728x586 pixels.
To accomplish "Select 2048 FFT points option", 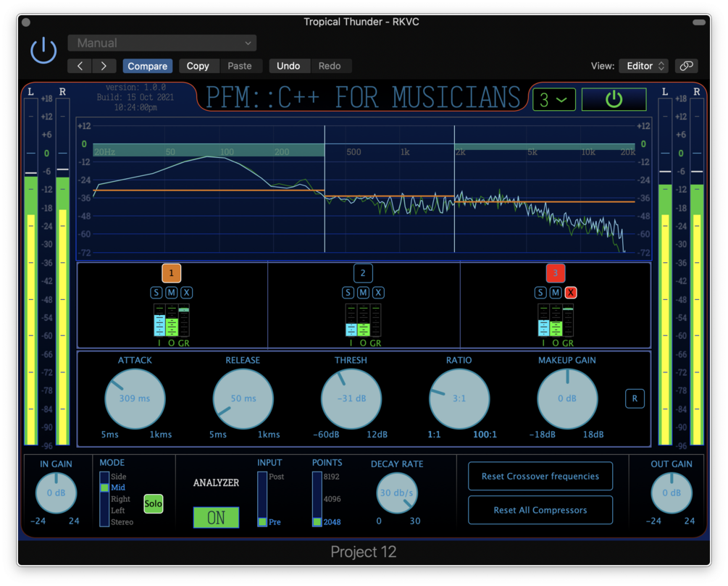I will (x=332, y=522).
